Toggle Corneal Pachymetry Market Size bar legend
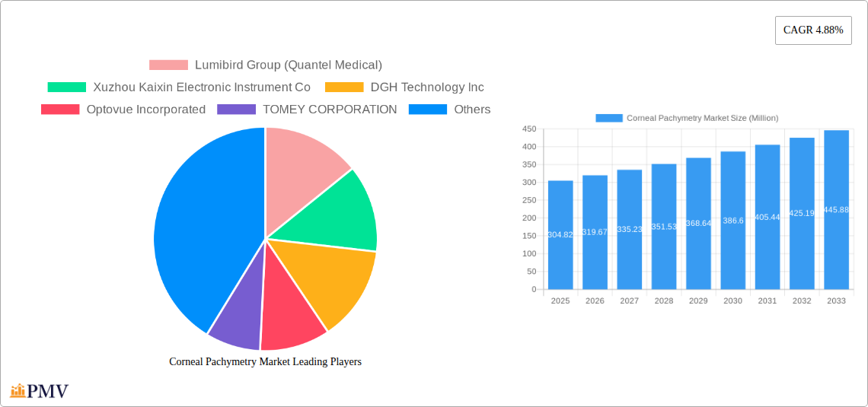Image resolution: width=868 pixels, height=407 pixels. click(x=687, y=118)
